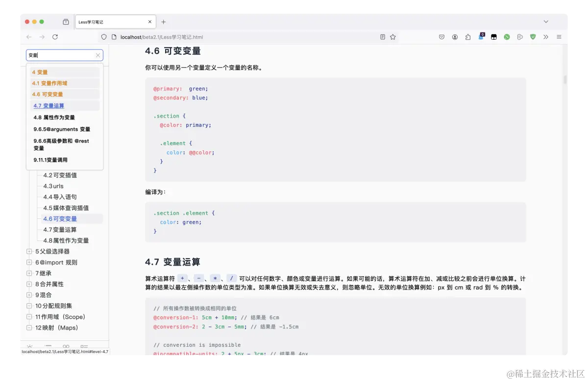Screen dimensions: 588x382
Task: Collapse the 10 分配规则集 section
Action: click(x=29, y=306)
